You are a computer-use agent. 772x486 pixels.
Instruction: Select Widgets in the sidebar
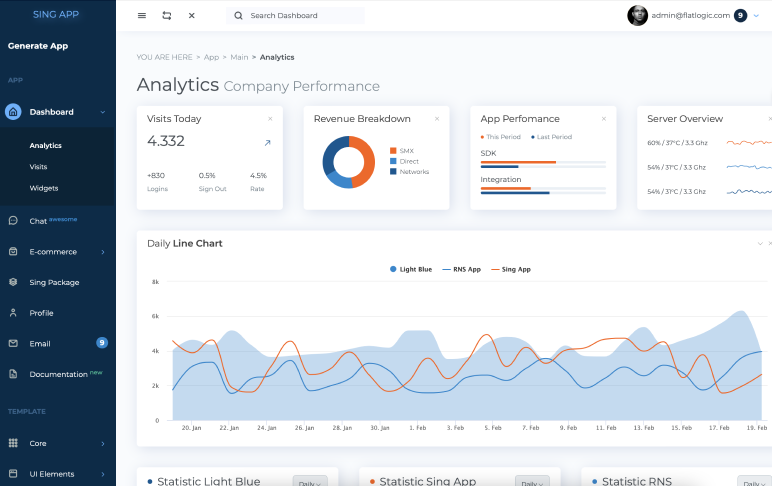click(44, 188)
